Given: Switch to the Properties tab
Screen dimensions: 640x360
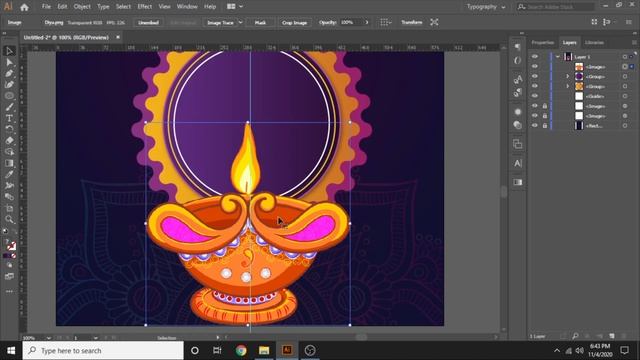Looking at the screenshot, I should [x=542, y=42].
